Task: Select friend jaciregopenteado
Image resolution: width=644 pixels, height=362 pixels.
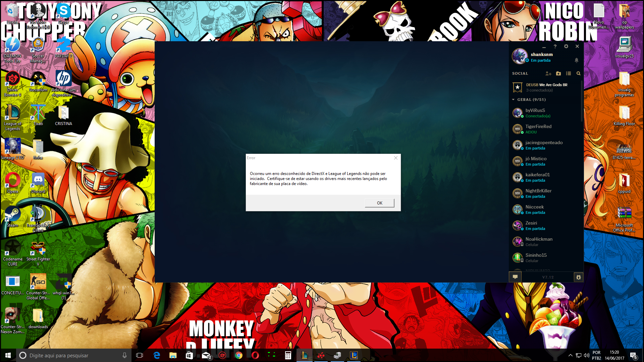Action: coord(545,145)
